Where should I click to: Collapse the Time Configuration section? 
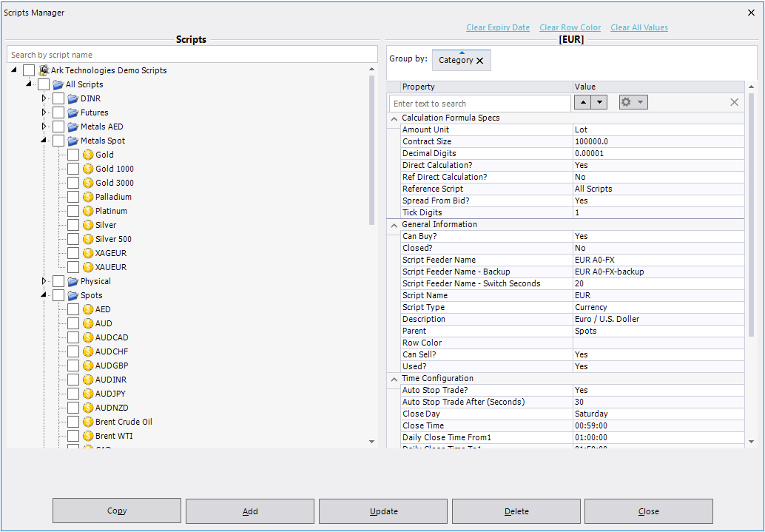point(394,378)
